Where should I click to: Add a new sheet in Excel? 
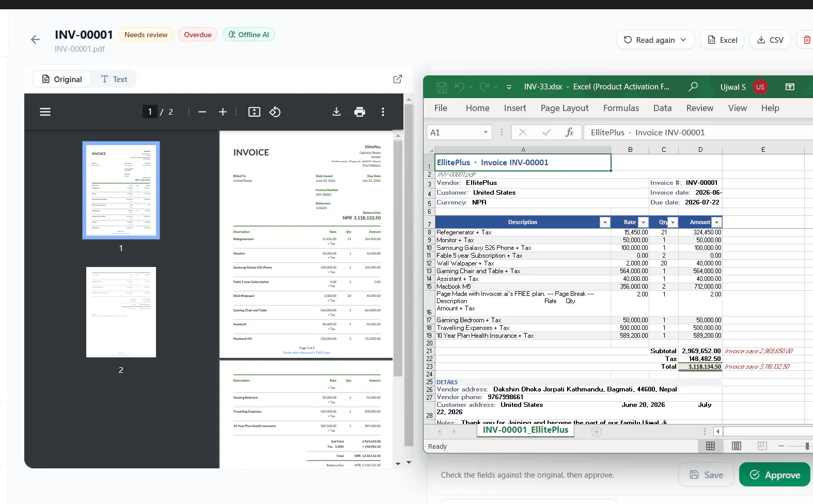(596, 431)
